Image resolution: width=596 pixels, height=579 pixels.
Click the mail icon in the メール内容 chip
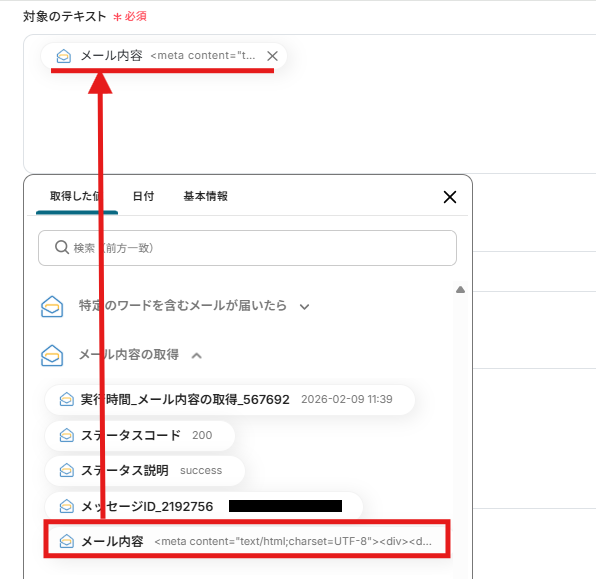click(63, 56)
